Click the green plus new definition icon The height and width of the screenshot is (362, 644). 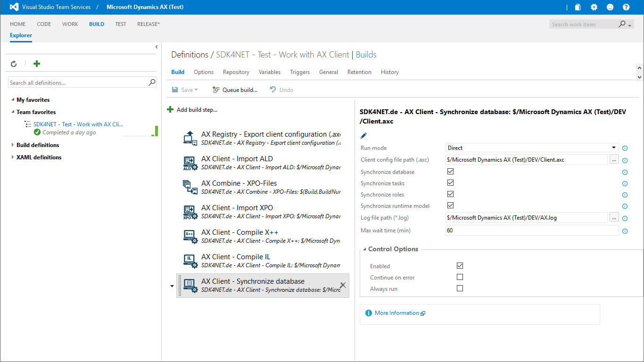tap(37, 64)
